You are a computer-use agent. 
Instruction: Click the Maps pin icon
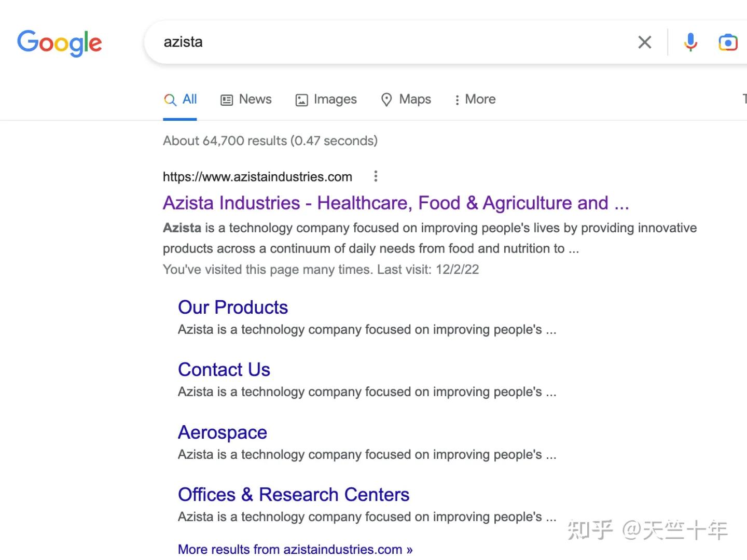point(386,100)
